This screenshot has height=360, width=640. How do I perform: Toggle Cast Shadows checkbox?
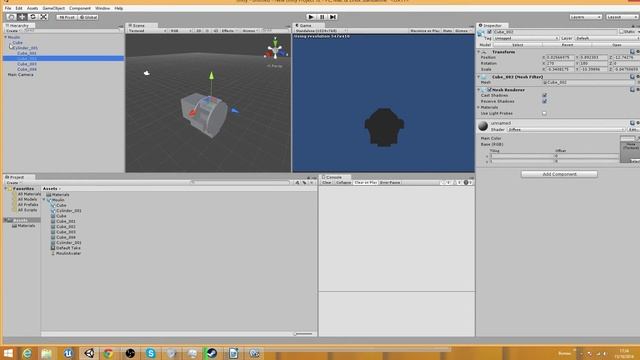544,95
